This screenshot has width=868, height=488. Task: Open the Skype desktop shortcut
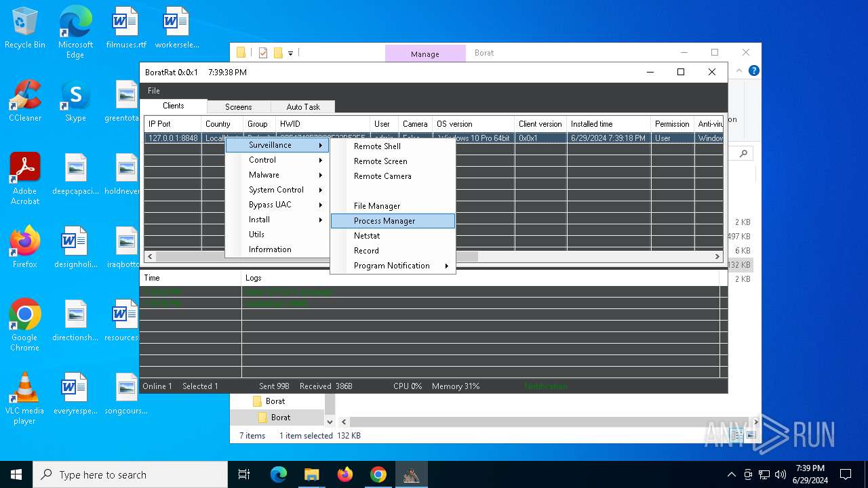75,102
